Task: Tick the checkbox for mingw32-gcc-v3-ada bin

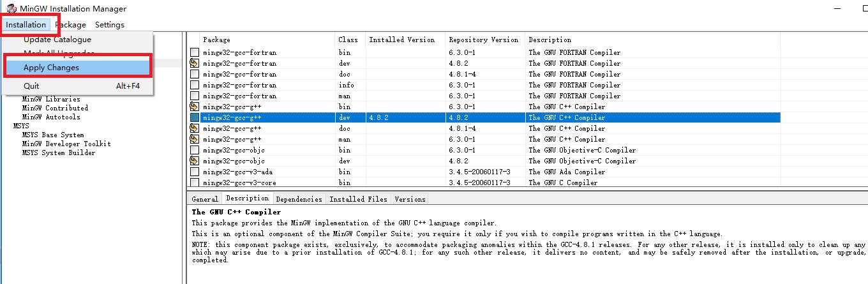Action: pos(195,172)
